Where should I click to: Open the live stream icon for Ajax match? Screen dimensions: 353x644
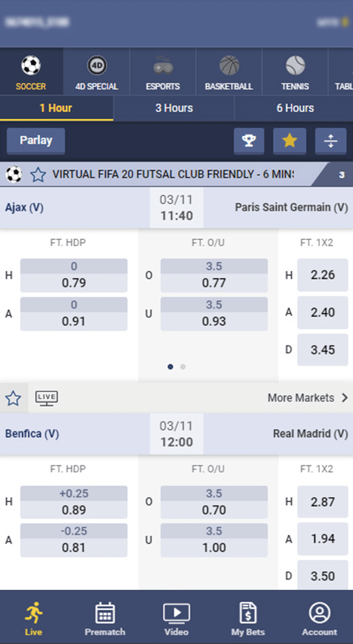pyautogui.click(x=47, y=398)
